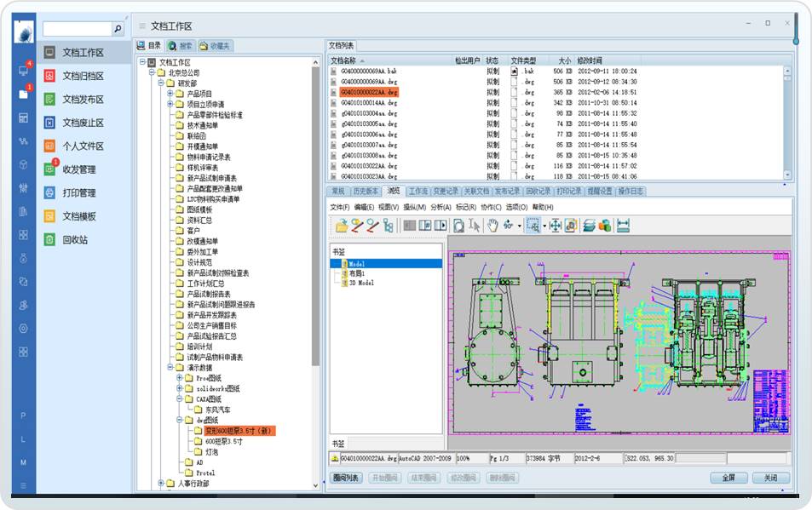This screenshot has height=510, width=812.
Task: Select the pan hand tool
Action: 492,226
